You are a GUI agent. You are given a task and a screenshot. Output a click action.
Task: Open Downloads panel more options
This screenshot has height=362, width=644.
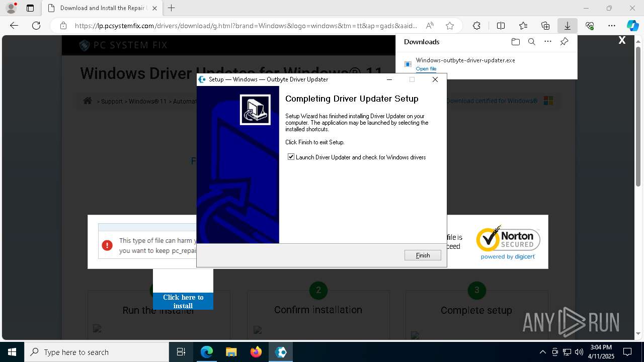click(548, 42)
